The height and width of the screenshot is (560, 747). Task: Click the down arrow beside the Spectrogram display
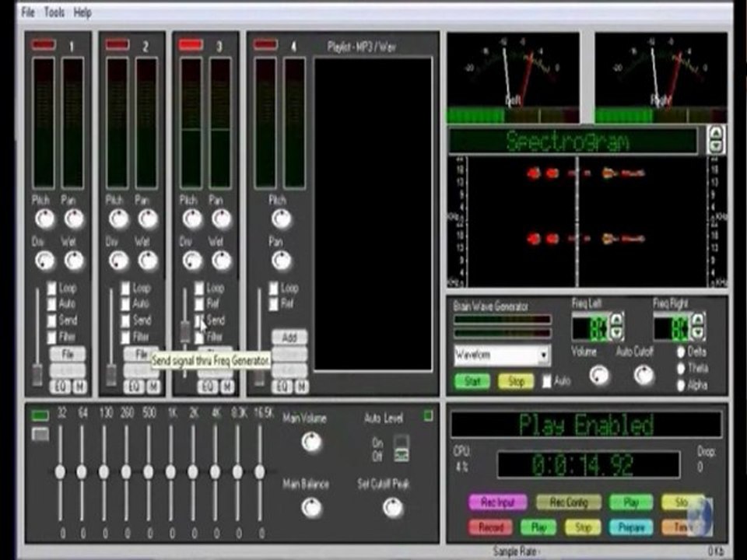click(716, 146)
